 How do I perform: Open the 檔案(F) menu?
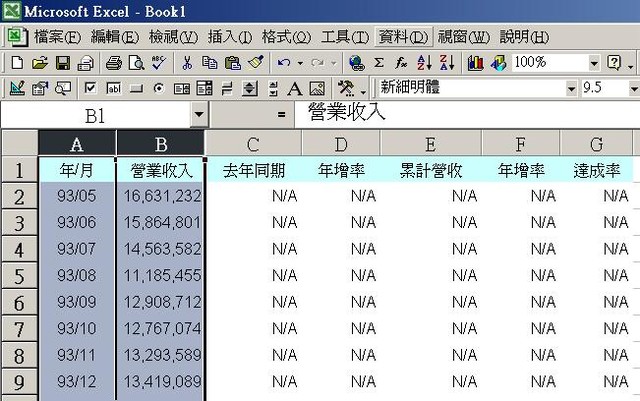pos(57,37)
